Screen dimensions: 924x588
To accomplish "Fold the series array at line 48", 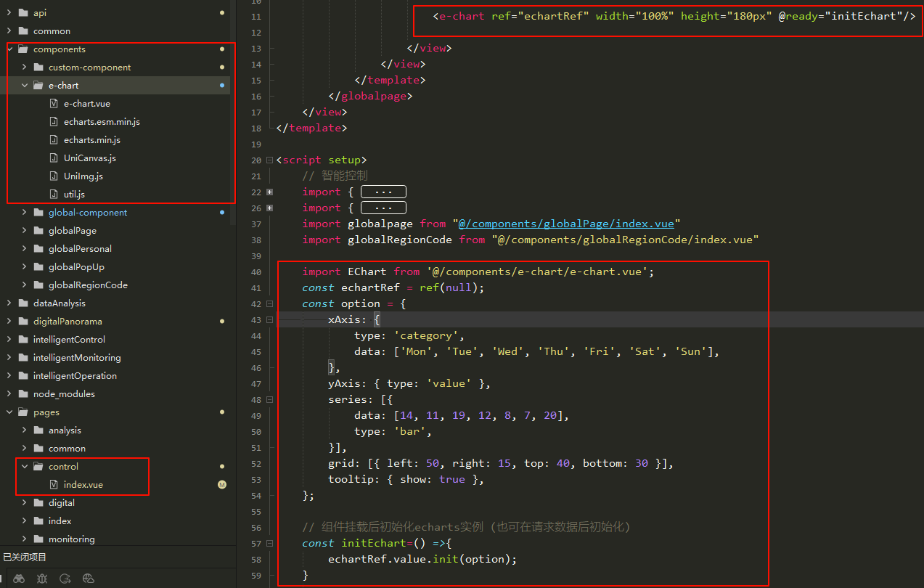I will 270,400.
